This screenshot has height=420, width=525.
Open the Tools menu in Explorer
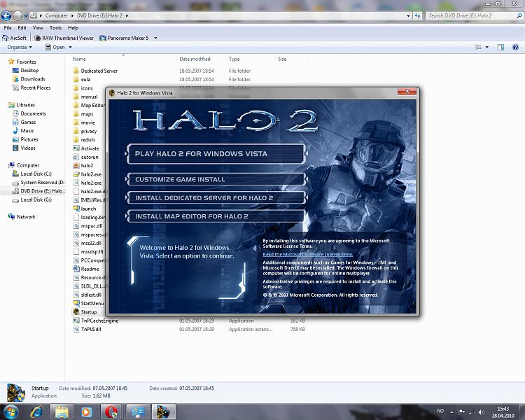55,28
